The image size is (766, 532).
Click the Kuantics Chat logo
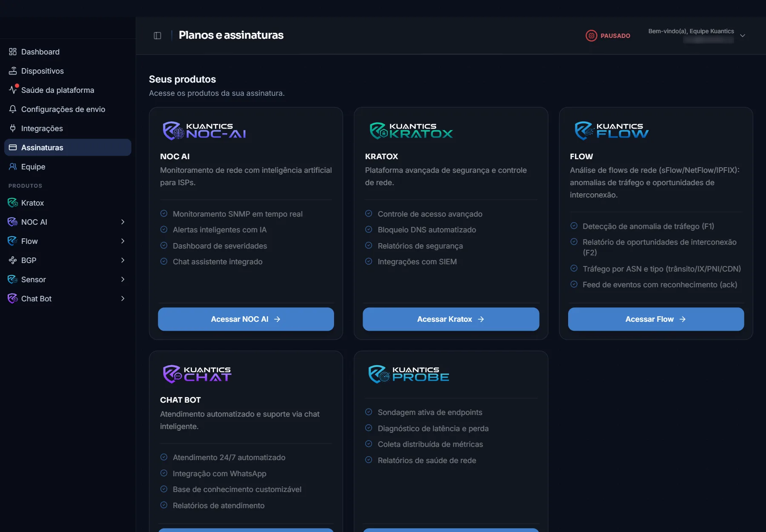click(x=197, y=374)
